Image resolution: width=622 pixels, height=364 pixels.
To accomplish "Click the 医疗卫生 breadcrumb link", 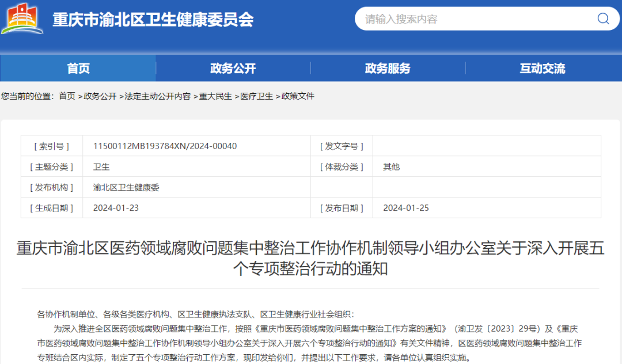I will click(x=257, y=96).
